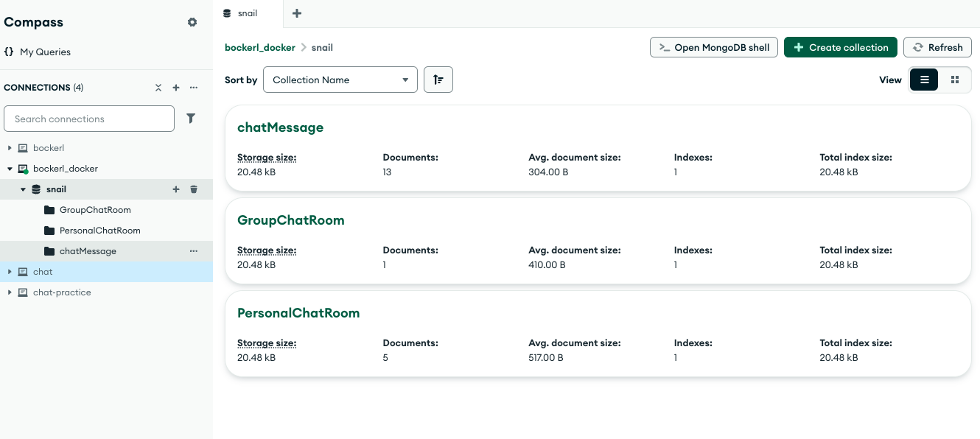The image size is (980, 439).
Task: Open chatMessage sidebar item options menu
Action: 194,251
